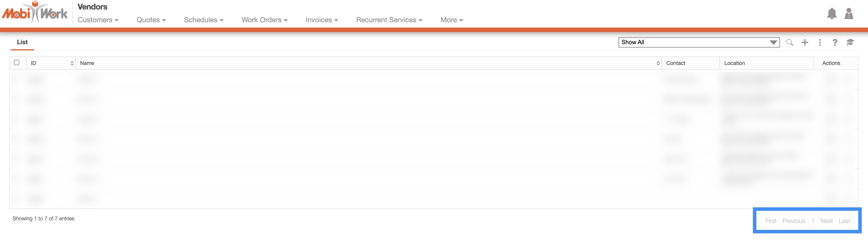The height and width of the screenshot is (242, 868).
Task: Expand the Customers menu
Action: 98,20
